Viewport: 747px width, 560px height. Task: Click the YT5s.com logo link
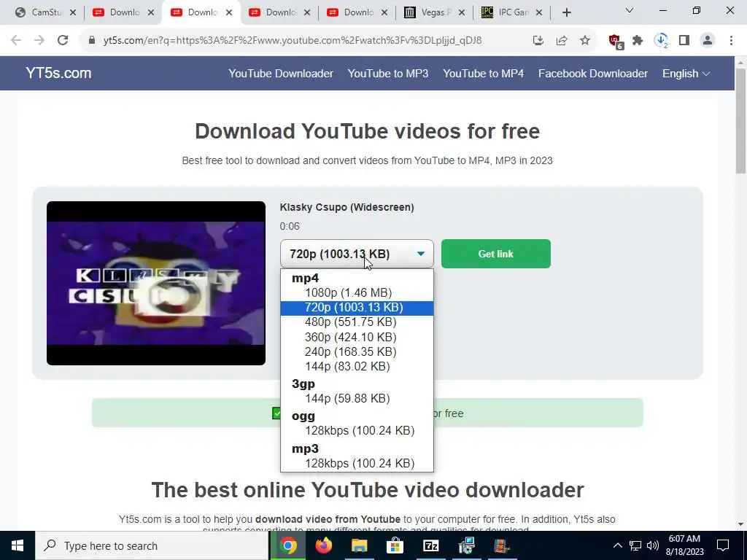tap(58, 74)
